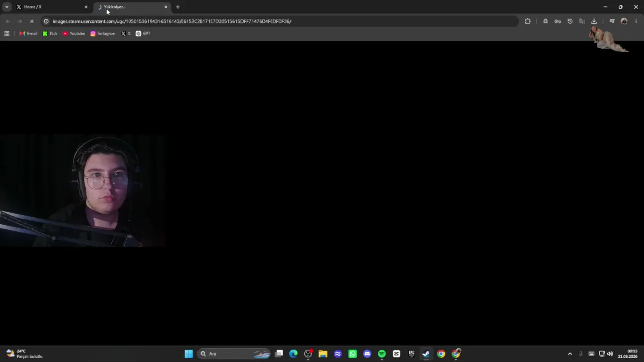Open CapCut from the taskbar

click(396, 354)
